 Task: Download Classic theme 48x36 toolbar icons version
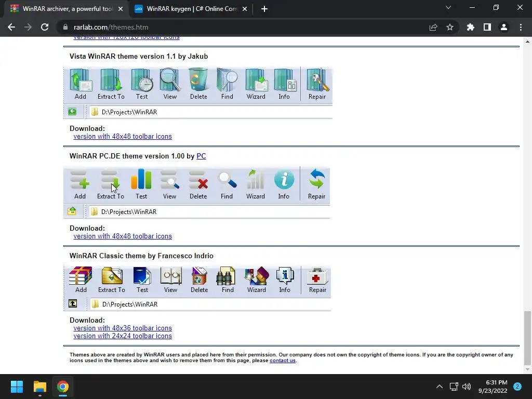click(123, 328)
